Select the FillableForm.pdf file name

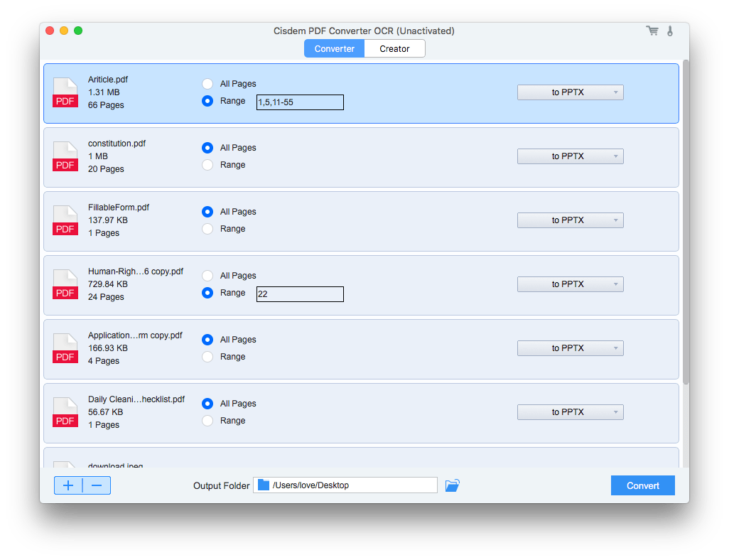click(119, 208)
